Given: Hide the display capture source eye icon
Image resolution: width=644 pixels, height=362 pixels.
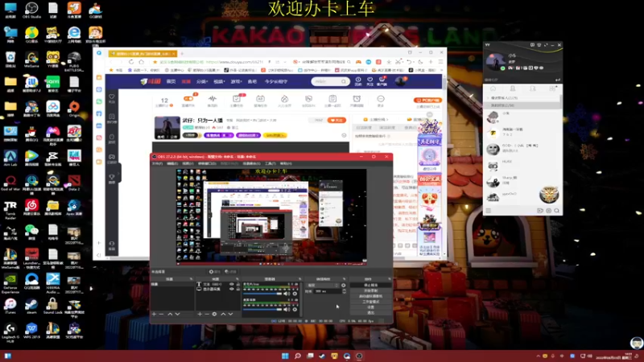Looking at the screenshot, I should pyautogui.click(x=232, y=290).
